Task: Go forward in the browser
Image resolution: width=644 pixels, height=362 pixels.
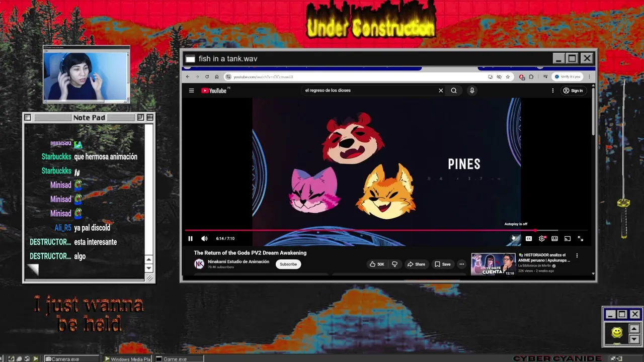Action: coord(197,77)
